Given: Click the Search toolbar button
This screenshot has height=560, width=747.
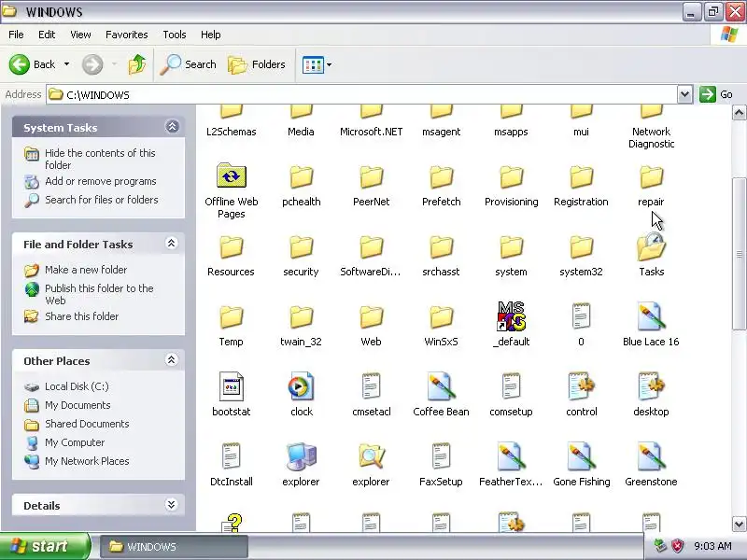Looking at the screenshot, I should [x=188, y=64].
